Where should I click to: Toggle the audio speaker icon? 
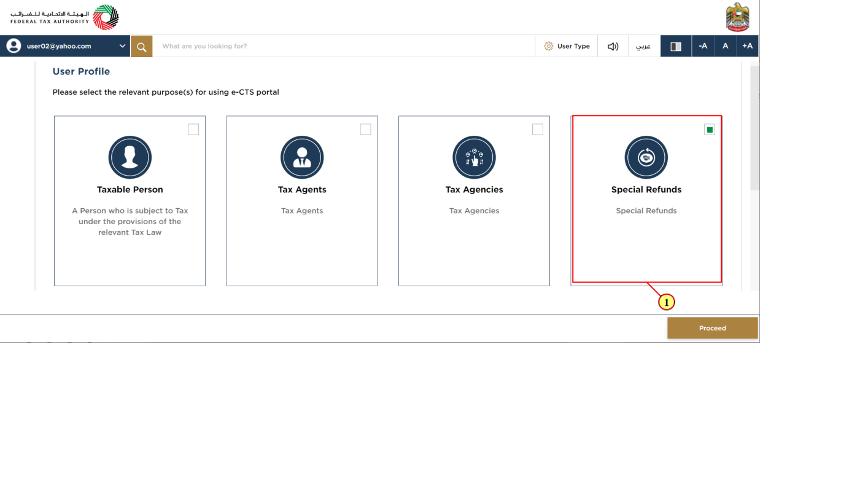point(613,46)
